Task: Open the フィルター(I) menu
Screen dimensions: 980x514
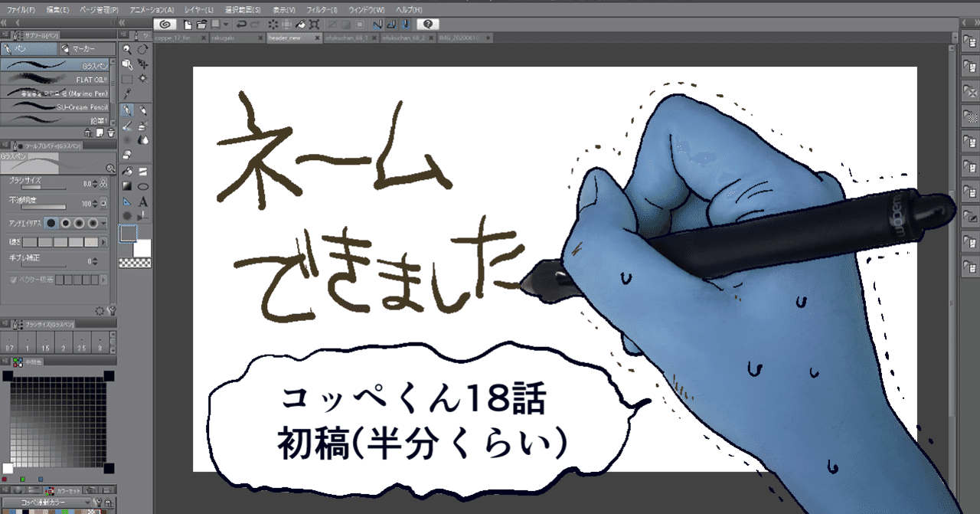Action: (322, 9)
